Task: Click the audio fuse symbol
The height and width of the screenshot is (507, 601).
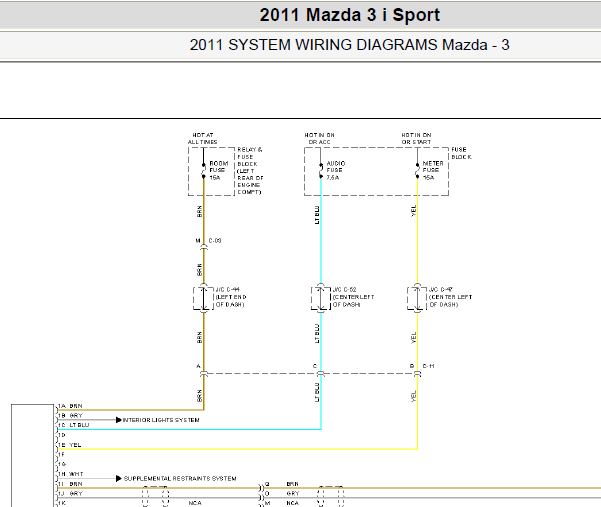Action: pyautogui.click(x=321, y=171)
